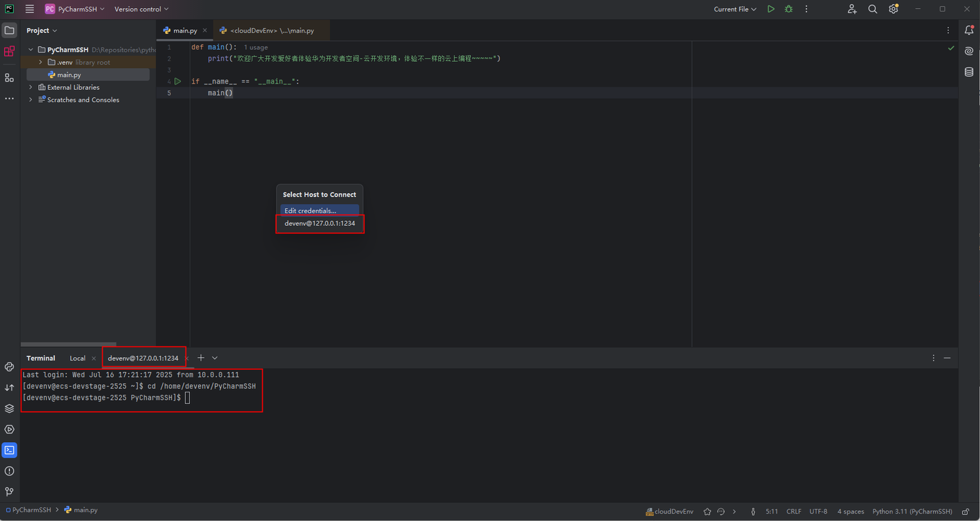Image resolution: width=980 pixels, height=521 pixels.
Task: Run the current file with the green play icon
Action: (771, 9)
